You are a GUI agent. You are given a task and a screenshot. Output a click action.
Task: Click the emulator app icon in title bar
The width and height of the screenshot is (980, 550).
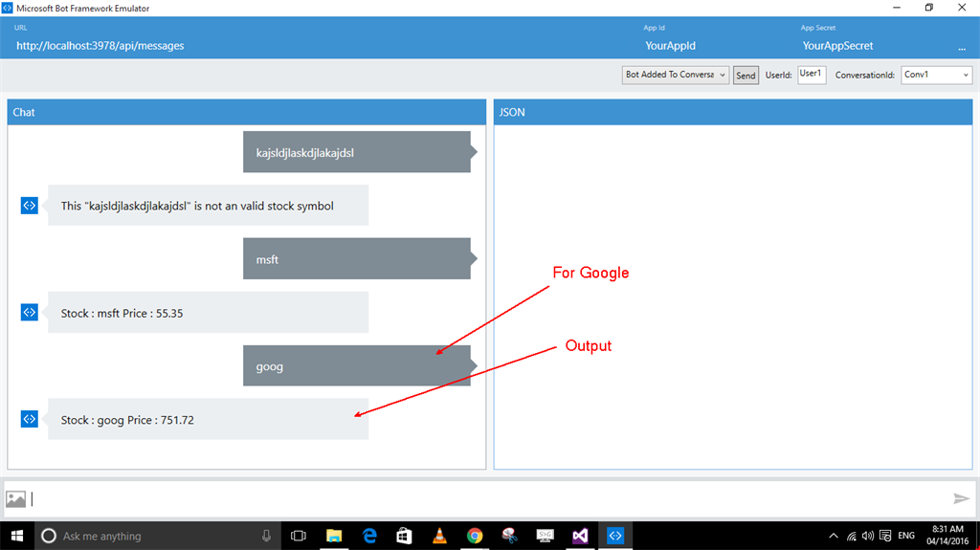pos(8,8)
